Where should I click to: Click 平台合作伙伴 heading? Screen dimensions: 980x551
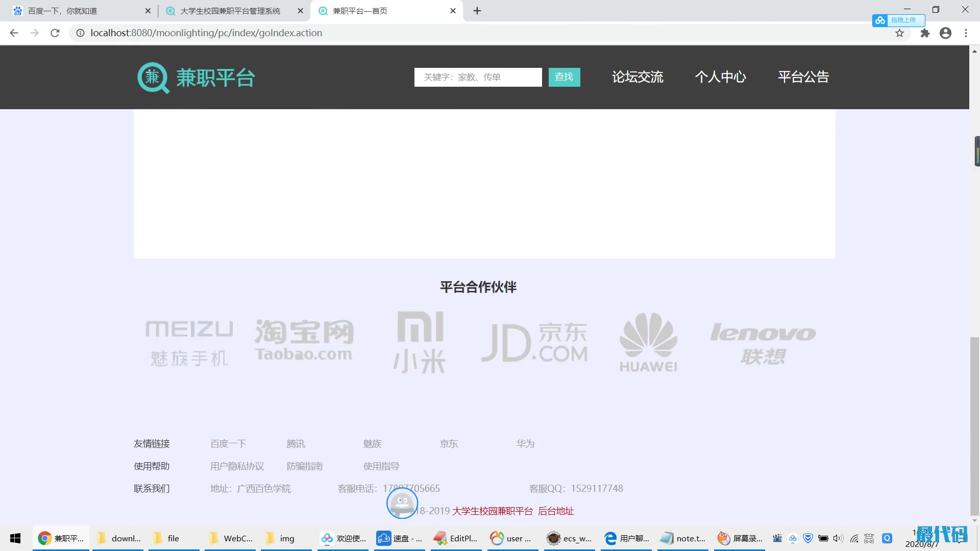click(x=478, y=287)
